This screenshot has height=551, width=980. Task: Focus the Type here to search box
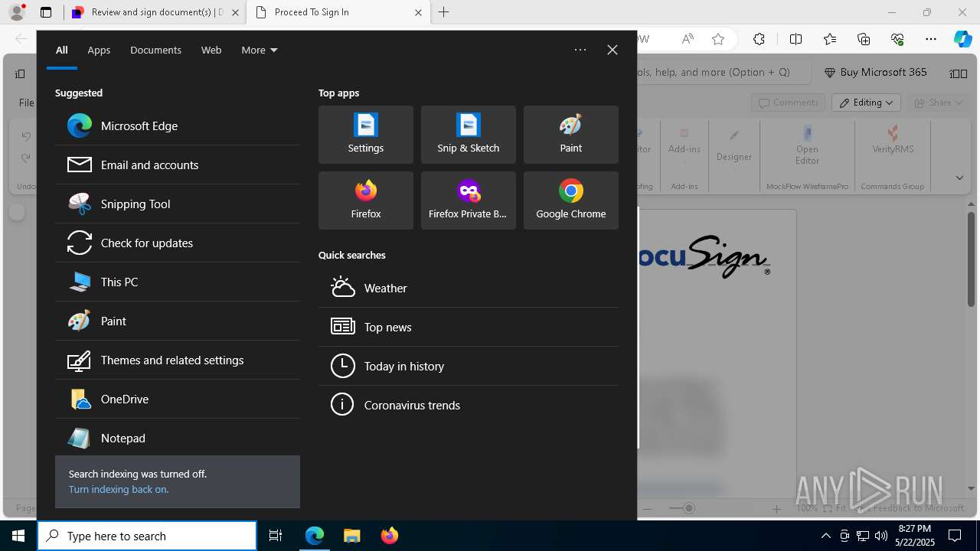147,536
